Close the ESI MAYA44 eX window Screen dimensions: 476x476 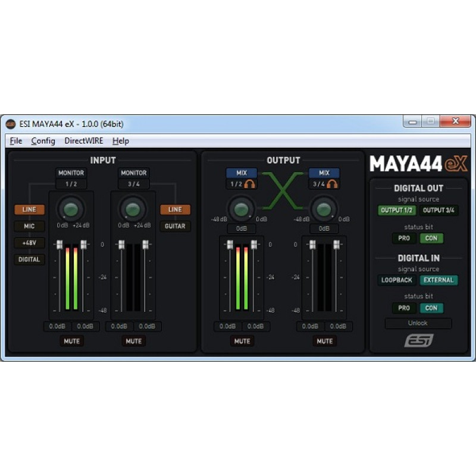[x=456, y=121]
